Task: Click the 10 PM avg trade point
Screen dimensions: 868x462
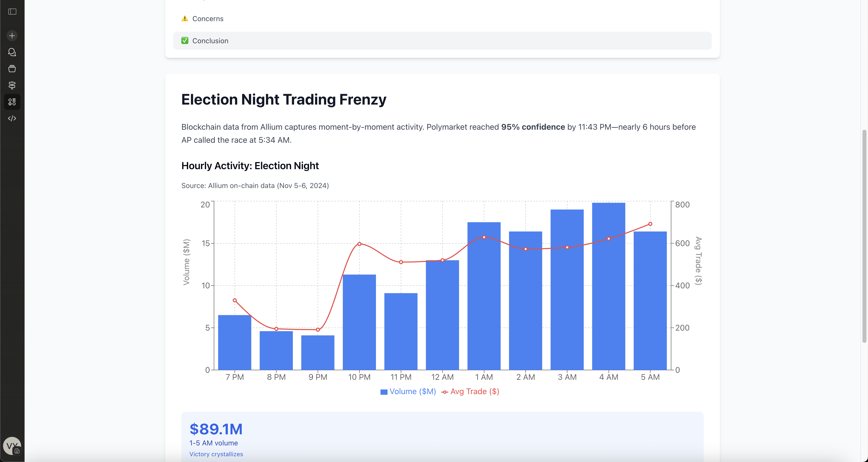Action: [x=359, y=244]
